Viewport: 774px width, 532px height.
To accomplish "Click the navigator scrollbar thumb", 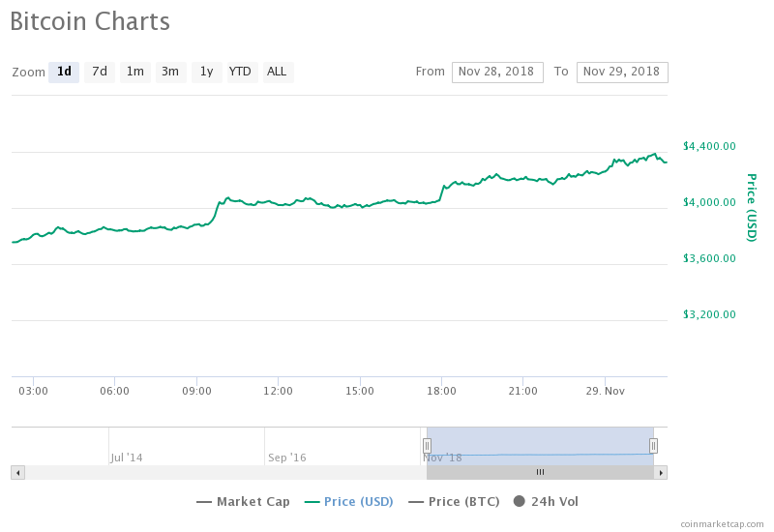I will (540, 473).
